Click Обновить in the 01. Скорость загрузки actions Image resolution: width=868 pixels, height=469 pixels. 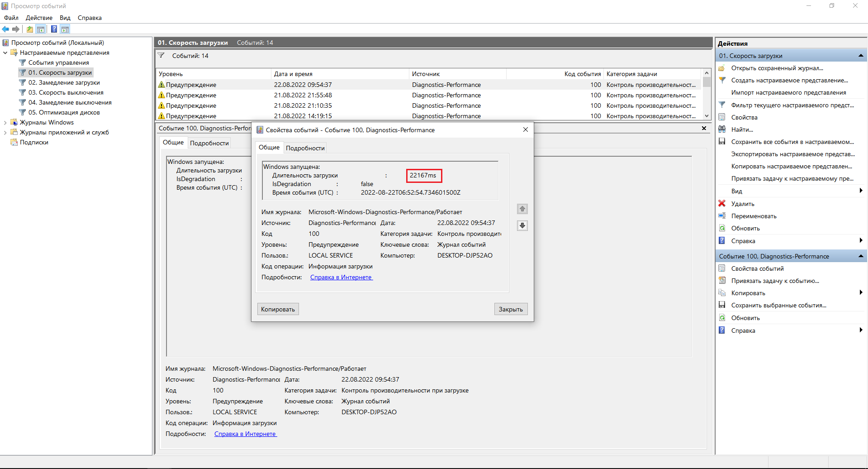tap(745, 228)
